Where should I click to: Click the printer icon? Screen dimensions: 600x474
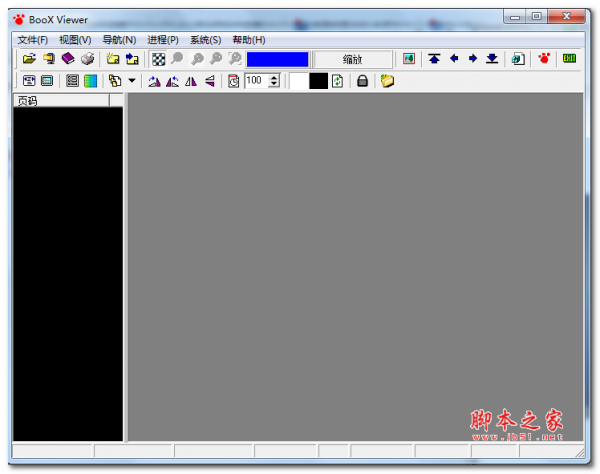tap(88, 59)
